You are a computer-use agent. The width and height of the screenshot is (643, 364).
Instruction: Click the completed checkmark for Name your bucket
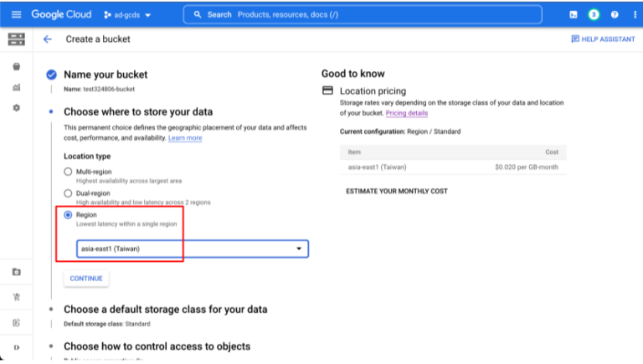point(51,74)
